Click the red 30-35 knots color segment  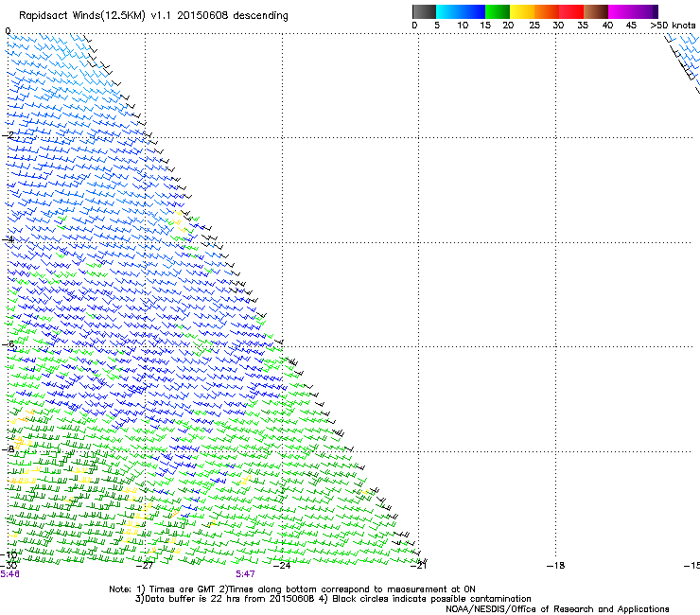(571, 11)
